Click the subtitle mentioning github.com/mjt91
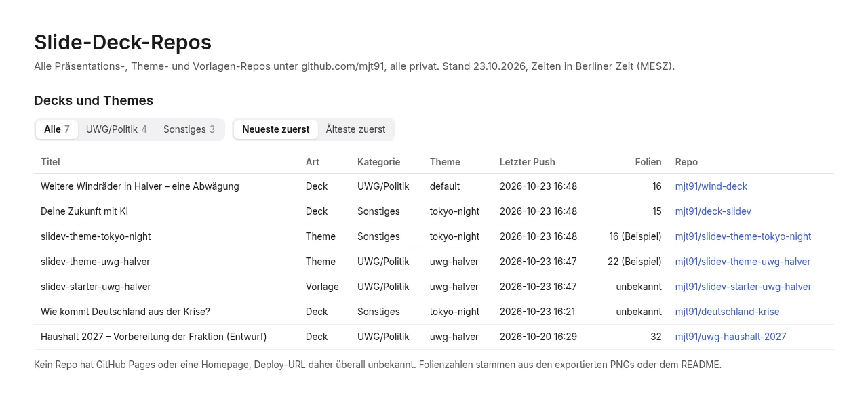 coord(354,66)
